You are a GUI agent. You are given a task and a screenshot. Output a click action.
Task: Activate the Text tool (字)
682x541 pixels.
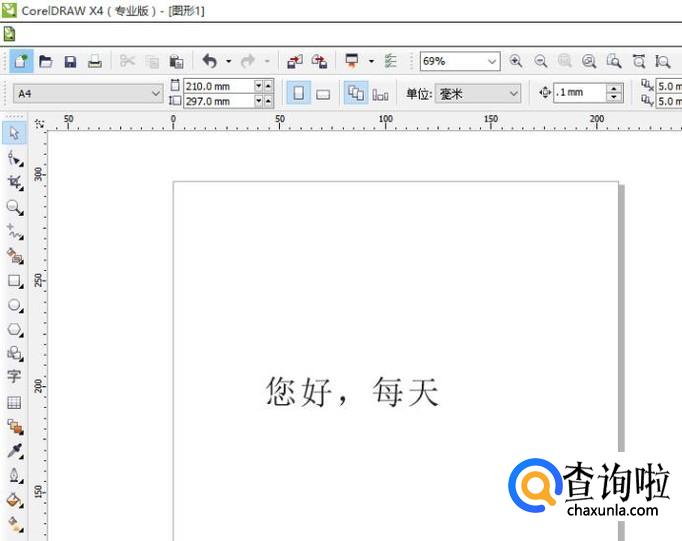coord(14,377)
